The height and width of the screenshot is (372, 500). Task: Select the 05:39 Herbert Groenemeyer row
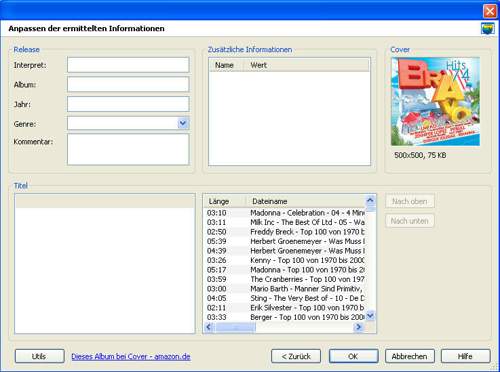pos(284,241)
